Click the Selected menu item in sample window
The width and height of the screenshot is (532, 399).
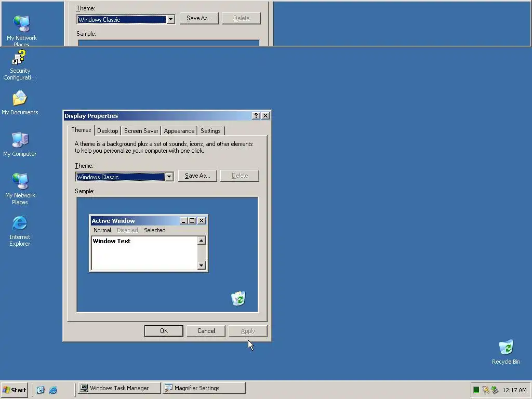coord(155,230)
